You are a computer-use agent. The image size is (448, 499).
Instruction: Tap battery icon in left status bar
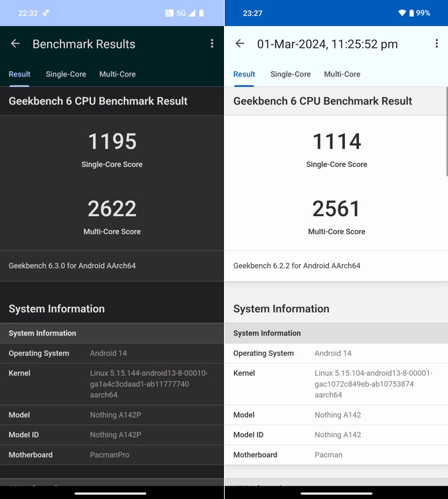pyautogui.click(x=201, y=13)
